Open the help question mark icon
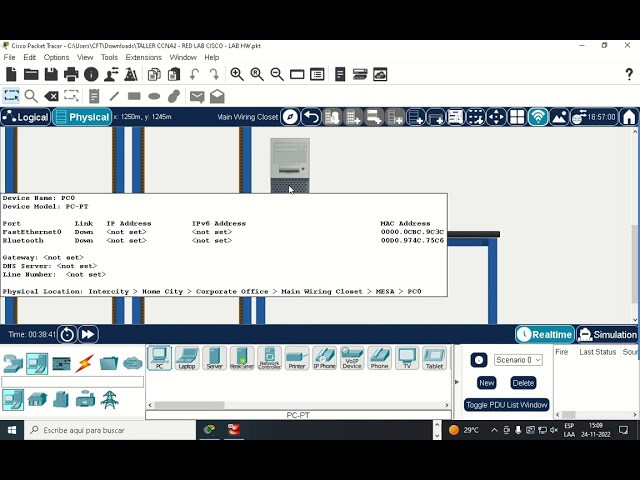The height and width of the screenshot is (480, 640). click(629, 74)
